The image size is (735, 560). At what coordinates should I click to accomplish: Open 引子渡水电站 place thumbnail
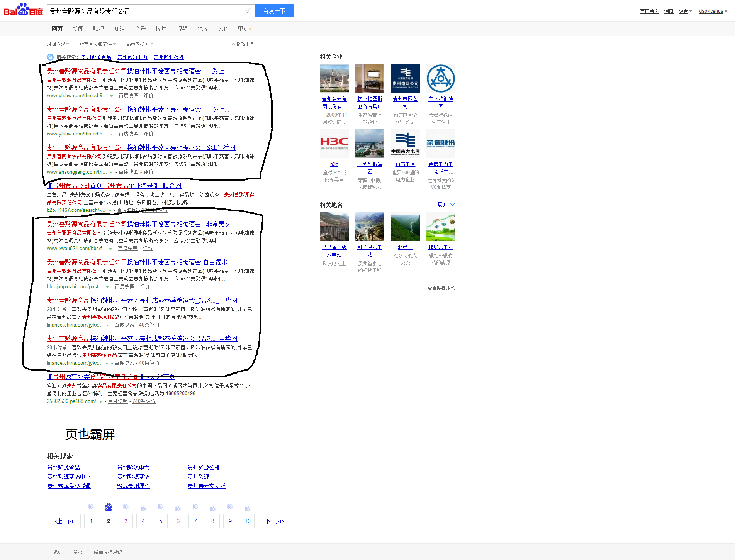click(x=370, y=227)
